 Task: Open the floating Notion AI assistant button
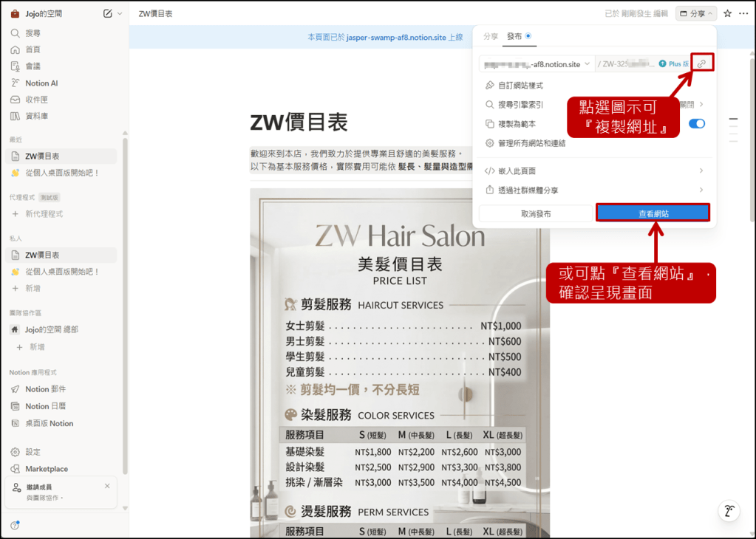tap(729, 511)
